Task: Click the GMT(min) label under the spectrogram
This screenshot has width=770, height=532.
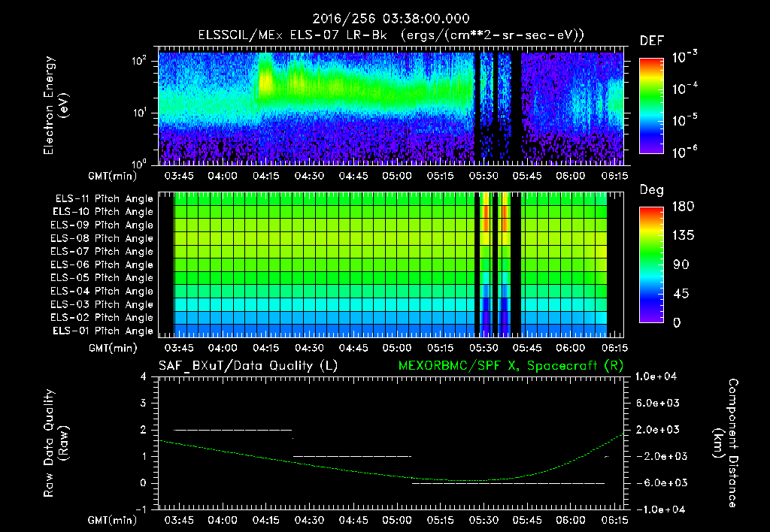Action: click(113, 176)
